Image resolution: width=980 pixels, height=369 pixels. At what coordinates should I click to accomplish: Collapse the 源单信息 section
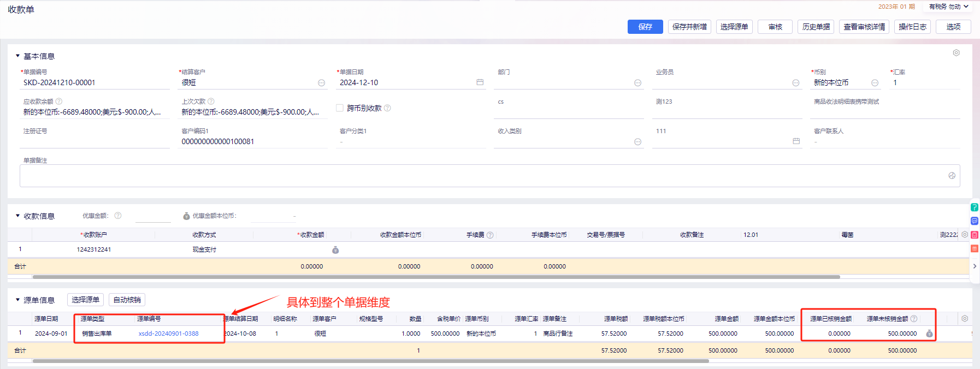click(17, 300)
